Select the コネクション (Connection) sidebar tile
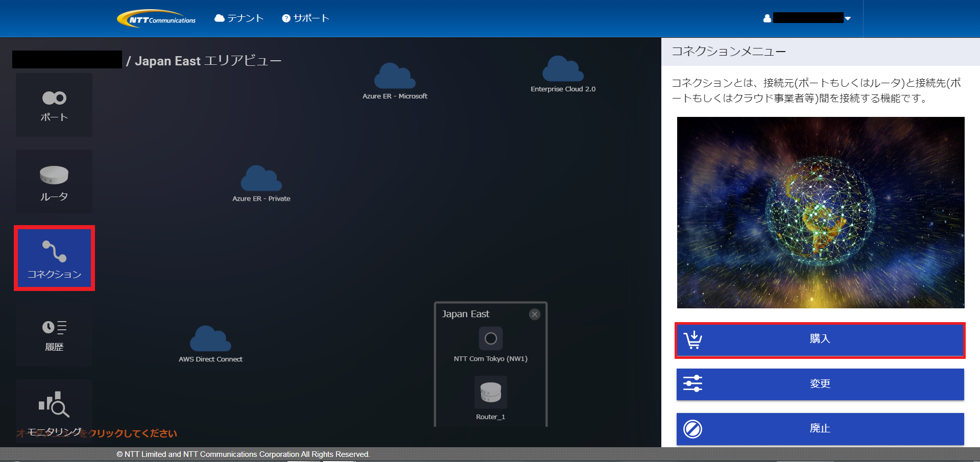Image resolution: width=980 pixels, height=462 pixels. (54, 258)
